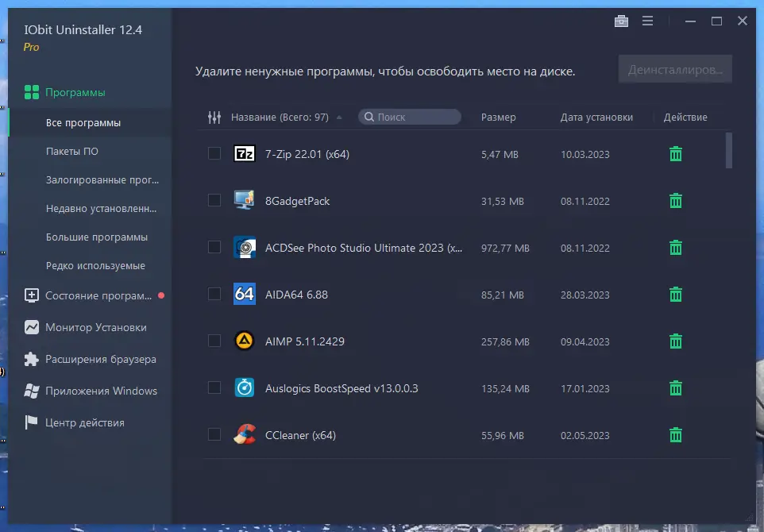This screenshot has height=532, width=764.
Task: Click the Действие column header
Action: point(685,118)
